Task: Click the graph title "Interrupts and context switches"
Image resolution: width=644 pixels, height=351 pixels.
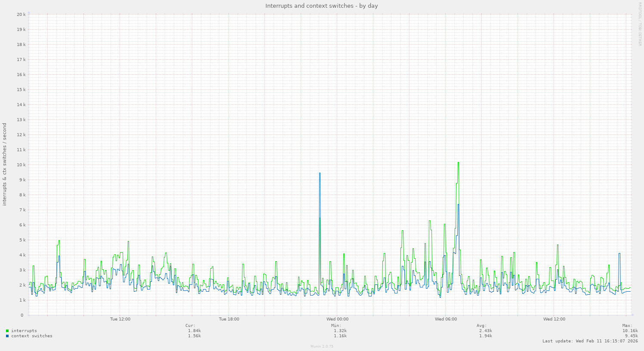Action: pyautogui.click(x=321, y=6)
